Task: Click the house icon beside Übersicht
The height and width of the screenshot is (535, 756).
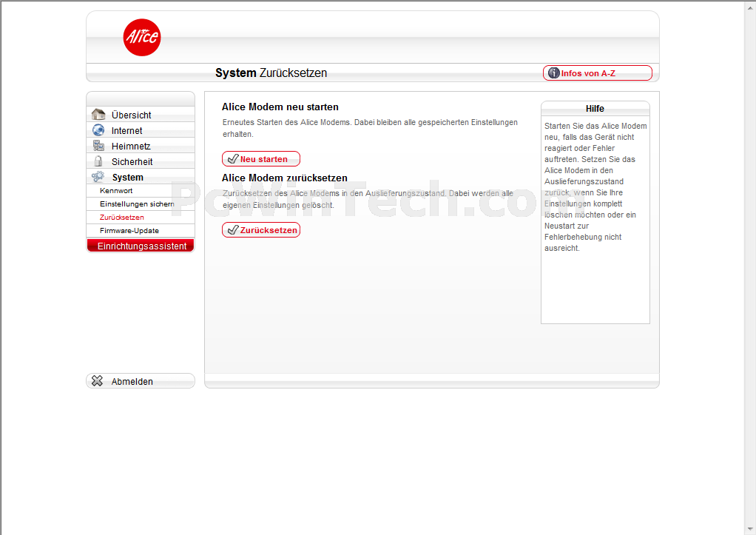Action: 98,115
